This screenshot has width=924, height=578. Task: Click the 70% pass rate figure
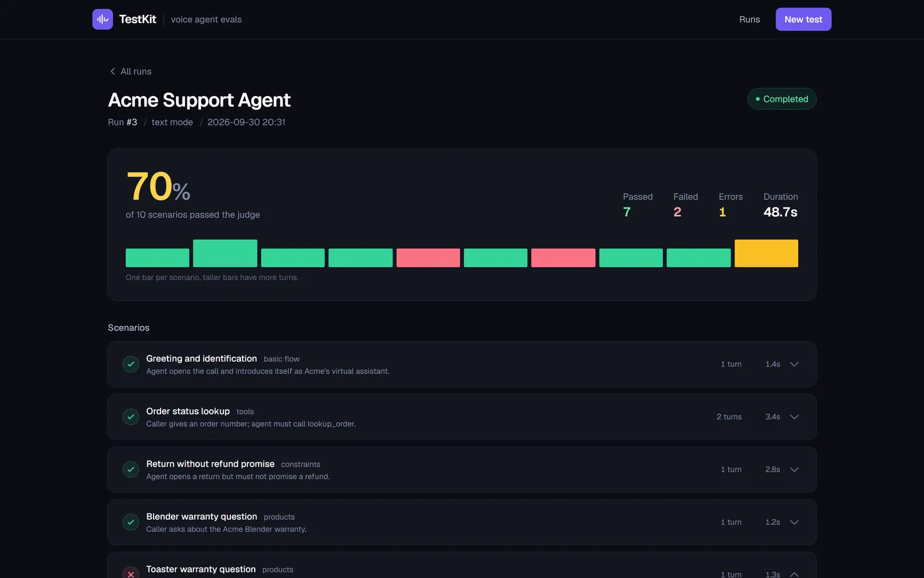(x=158, y=187)
